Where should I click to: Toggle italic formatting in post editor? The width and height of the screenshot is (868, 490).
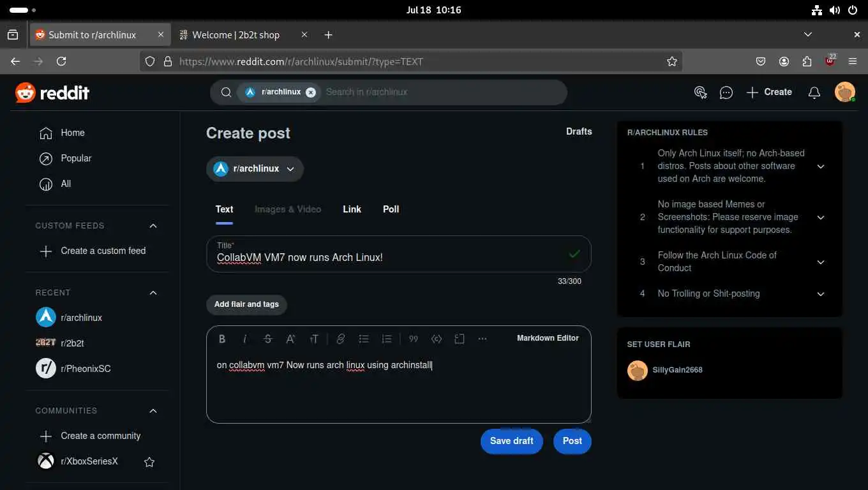[244, 339]
